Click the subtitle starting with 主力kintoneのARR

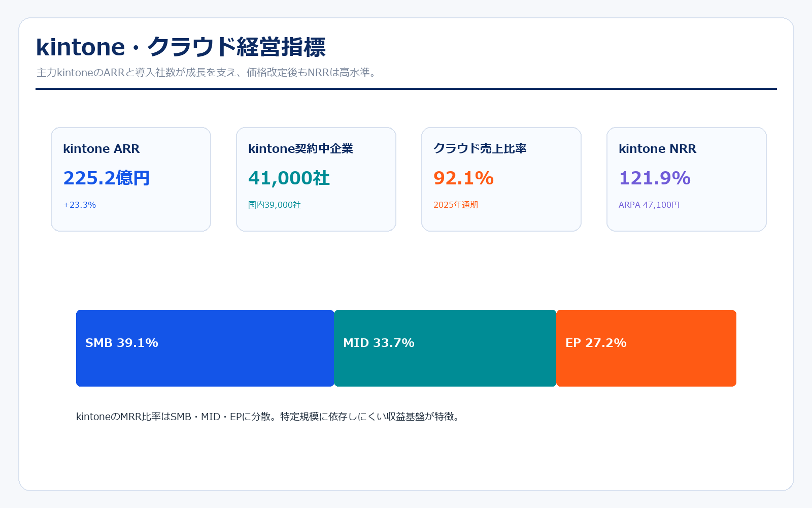coord(208,73)
